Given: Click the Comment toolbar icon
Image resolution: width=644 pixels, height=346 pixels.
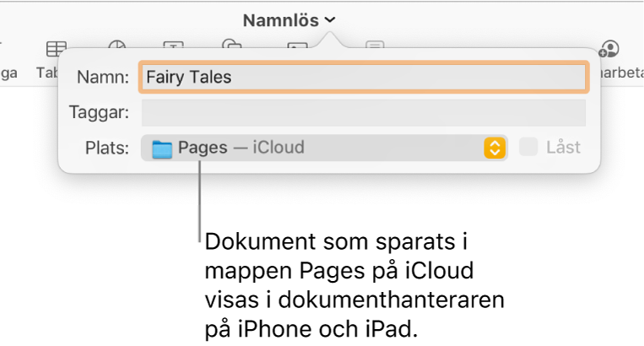Looking at the screenshot, I should tap(376, 46).
